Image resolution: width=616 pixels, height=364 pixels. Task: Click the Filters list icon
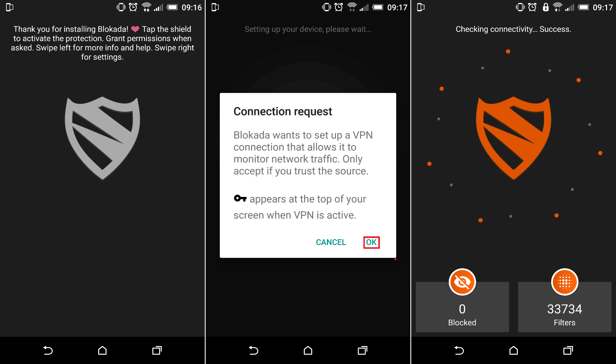565,283
